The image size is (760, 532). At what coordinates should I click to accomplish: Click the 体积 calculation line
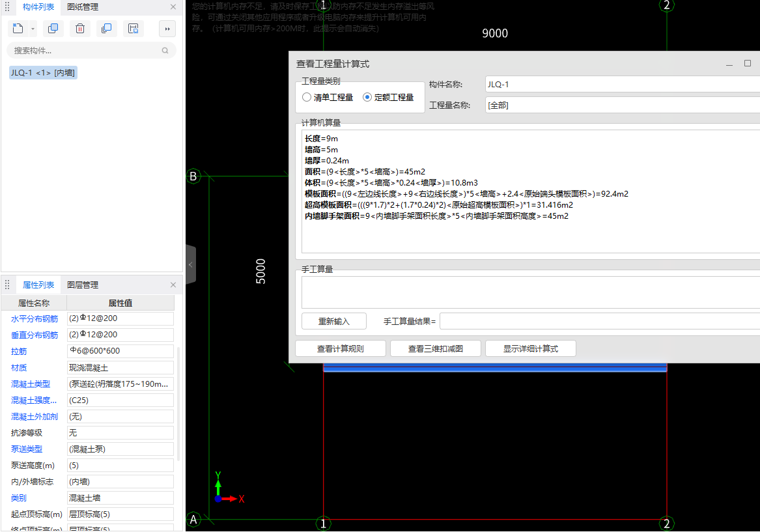coord(391,183)
